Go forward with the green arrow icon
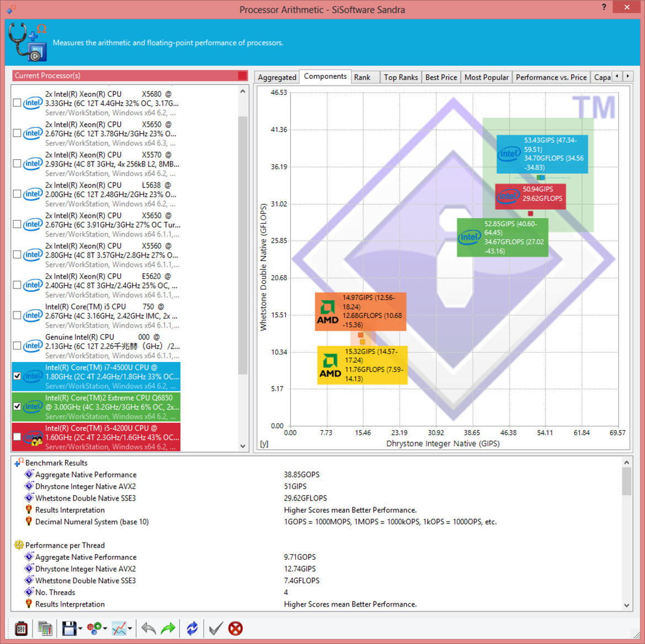Viewport: 645px width, 644px height. click(x=168, y=629)
